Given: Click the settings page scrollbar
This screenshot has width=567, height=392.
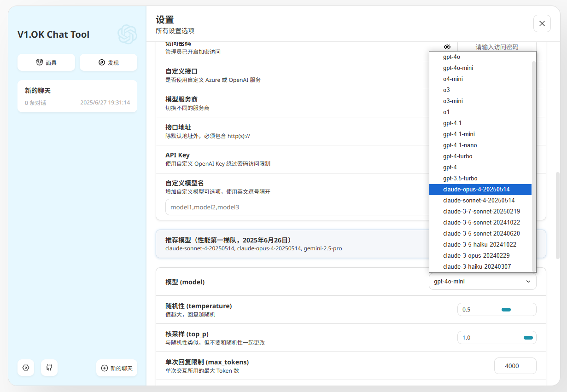Looking at the screenshot, I should pyautogui.click(x=557, y=215).
